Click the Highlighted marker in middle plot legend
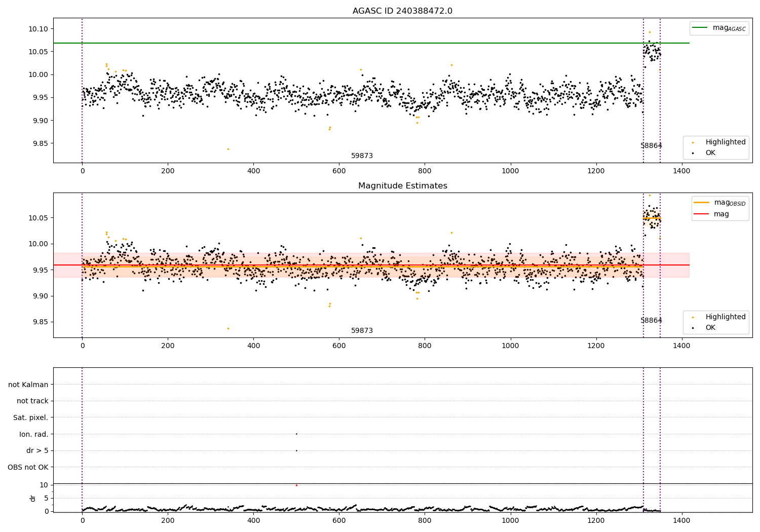This screenshot has height=532, width=760. [693, 317]
